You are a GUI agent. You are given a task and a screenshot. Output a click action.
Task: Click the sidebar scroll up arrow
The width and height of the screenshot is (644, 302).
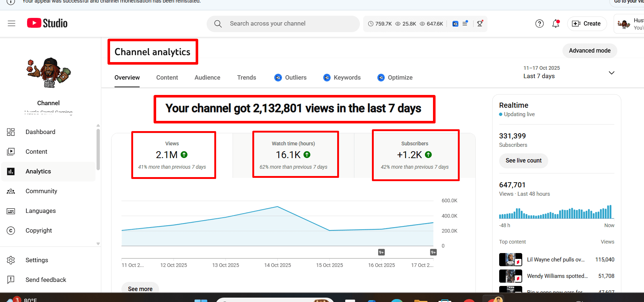(98, 125)
